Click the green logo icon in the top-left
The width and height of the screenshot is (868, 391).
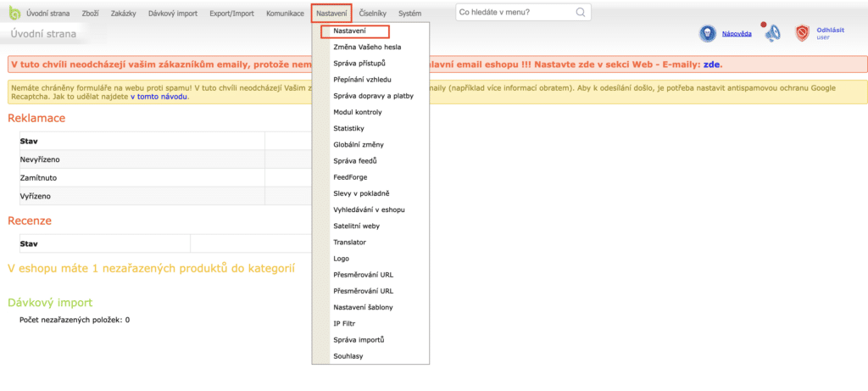click(x=13, y=14)
